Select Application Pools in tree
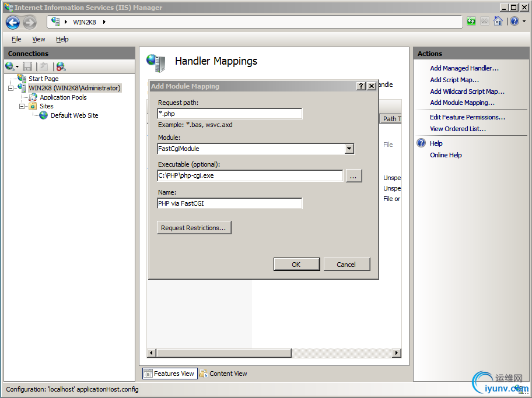 (x=63, y=97)
